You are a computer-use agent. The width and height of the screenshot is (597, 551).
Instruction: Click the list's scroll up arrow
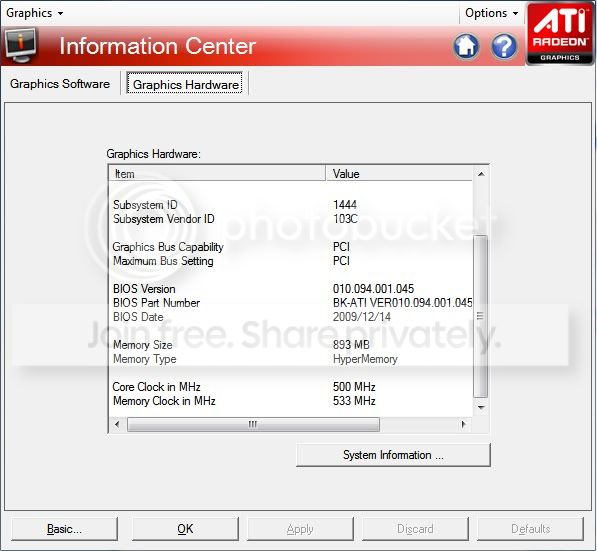pos(481,174)
